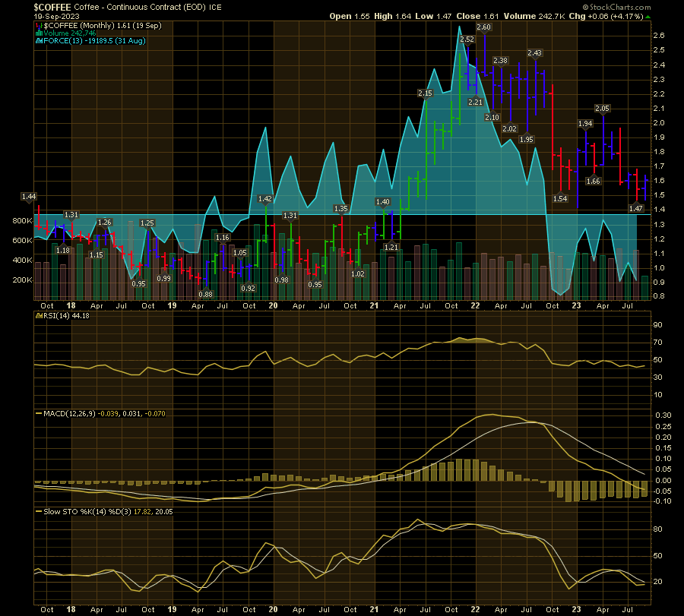This screenshot has height=616, width=684.
Task: Click the green Volume legend icon
Action: tap(38, 33)
